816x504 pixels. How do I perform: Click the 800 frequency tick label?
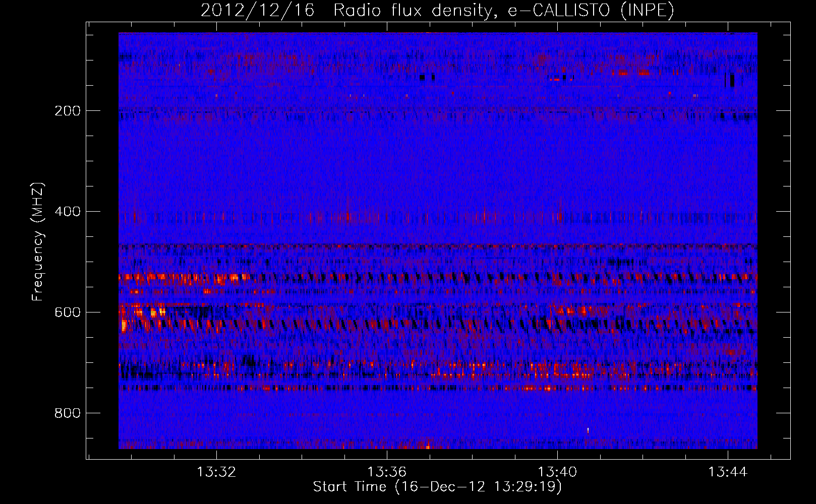[x=68, y=413]
